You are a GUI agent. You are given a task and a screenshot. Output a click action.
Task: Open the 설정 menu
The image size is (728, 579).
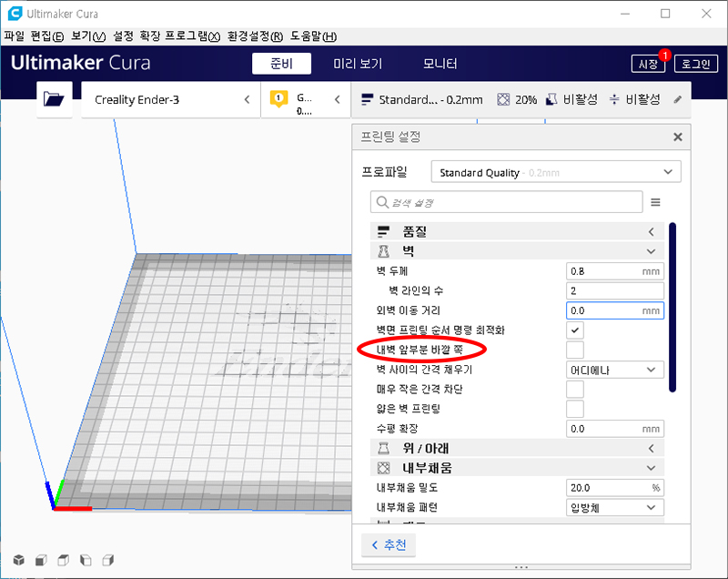point(123,36)
